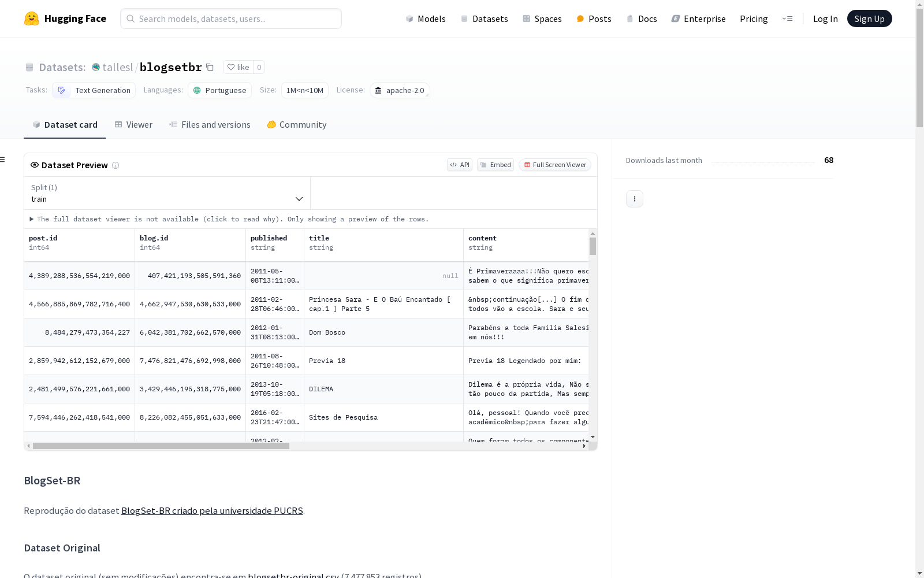This screenshot has width=924, height=578.
Task: Select the 'Previa 18' title cell
Action: click(x=384, y=361)
